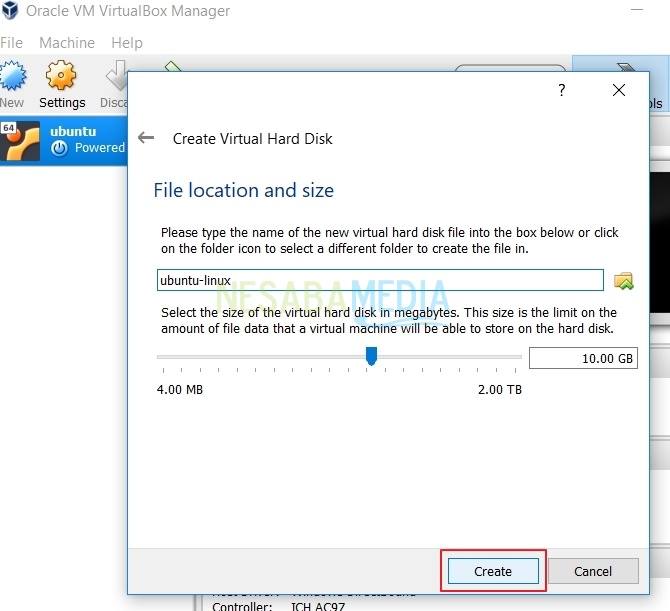Click the ubuntu VM's Powered state icon

click(x=59, y=148)
